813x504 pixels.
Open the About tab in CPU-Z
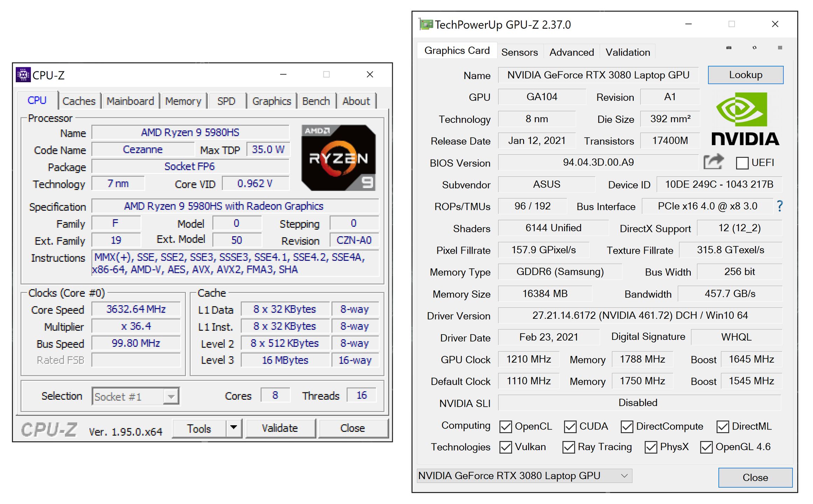click(356, 101)
